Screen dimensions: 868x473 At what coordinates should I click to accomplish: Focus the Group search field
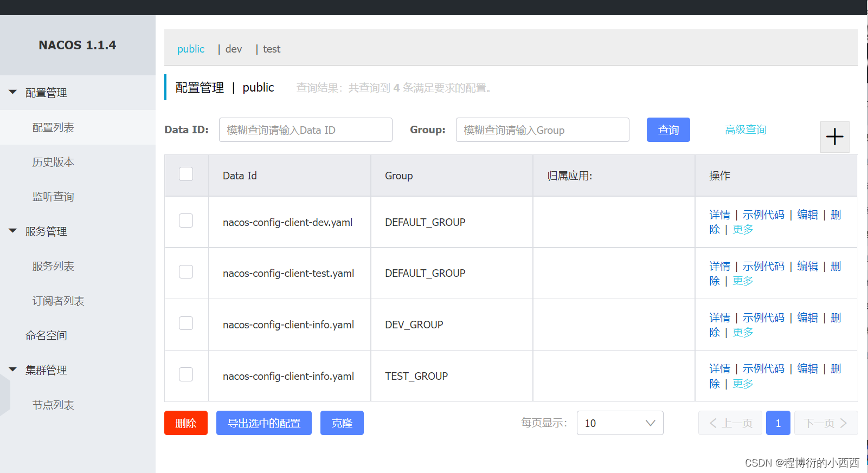pyautogui.click(x=543, y=130)
